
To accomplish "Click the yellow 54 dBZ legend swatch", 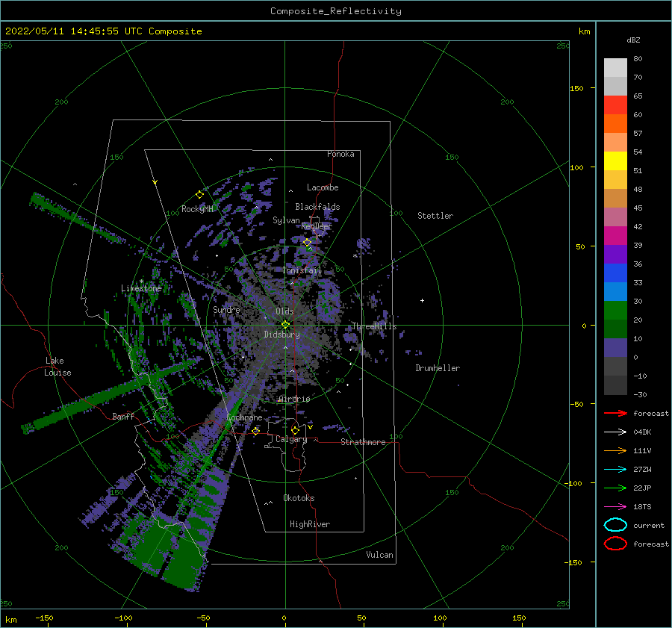I will (x=615, y=161).
